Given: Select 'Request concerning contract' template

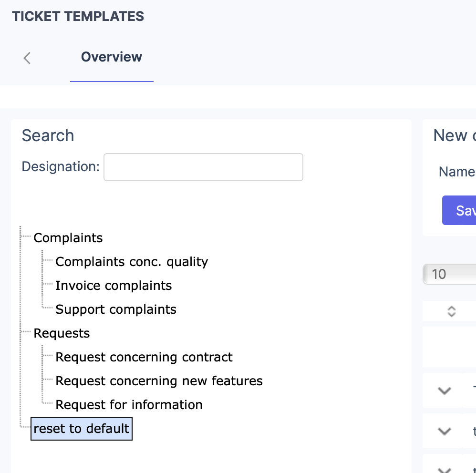Looking at the screenshot, I should (x=144, y=357).
